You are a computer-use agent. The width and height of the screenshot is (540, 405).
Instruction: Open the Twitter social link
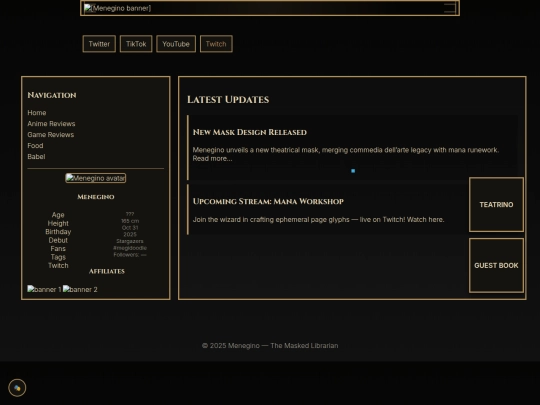click(x=99, y=44)
